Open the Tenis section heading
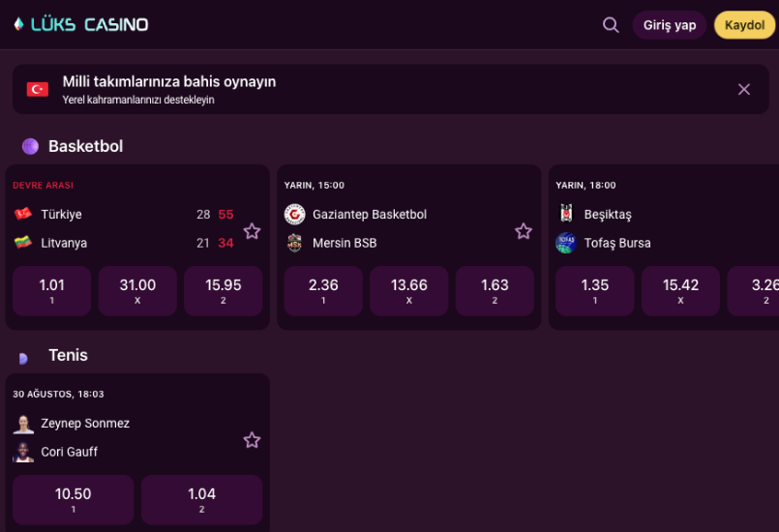The height and width of the screenshot is (532, 779). pyautogui.click(x=68, y=356)
